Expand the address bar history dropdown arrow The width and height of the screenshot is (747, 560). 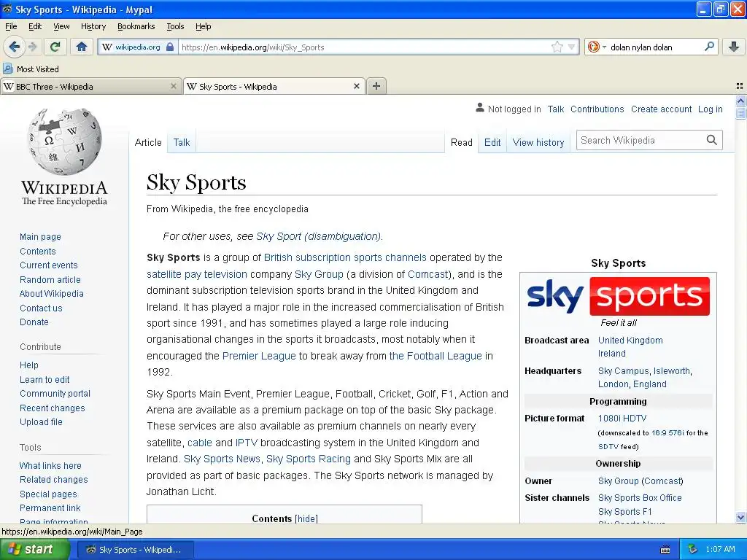(x=571, y=47)
